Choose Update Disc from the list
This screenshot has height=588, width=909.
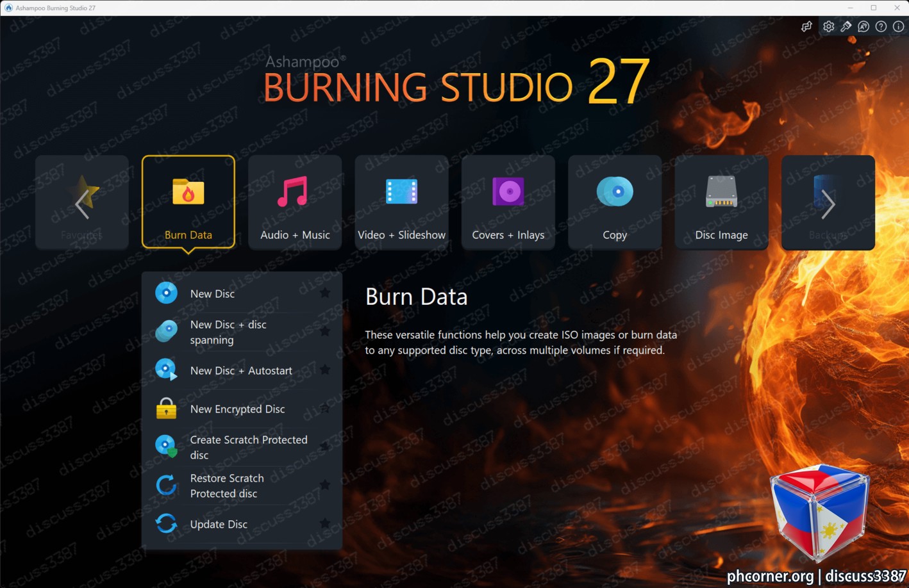click(242, 524)
